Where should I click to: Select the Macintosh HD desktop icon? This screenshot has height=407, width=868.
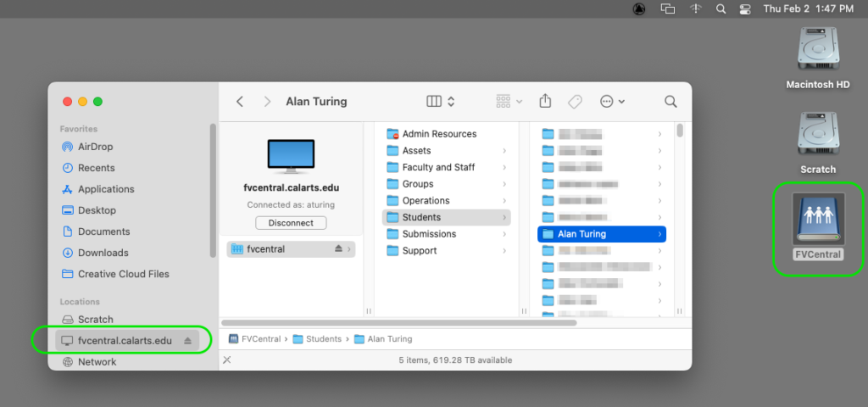coord(818,59)
